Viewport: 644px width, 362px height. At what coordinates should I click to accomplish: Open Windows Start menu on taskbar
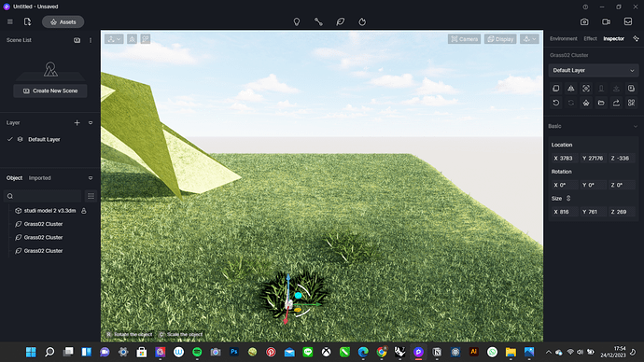click(x=31, y=352)
